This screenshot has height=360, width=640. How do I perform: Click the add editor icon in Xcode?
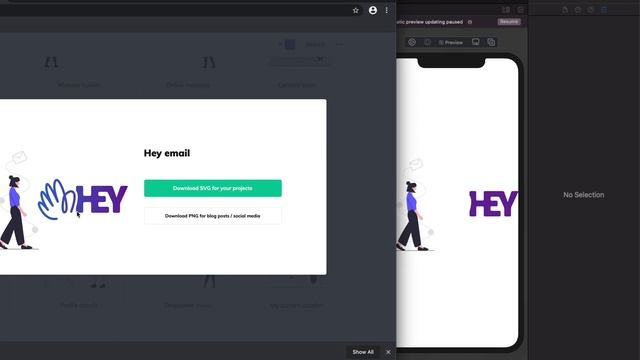coord(520,10)
